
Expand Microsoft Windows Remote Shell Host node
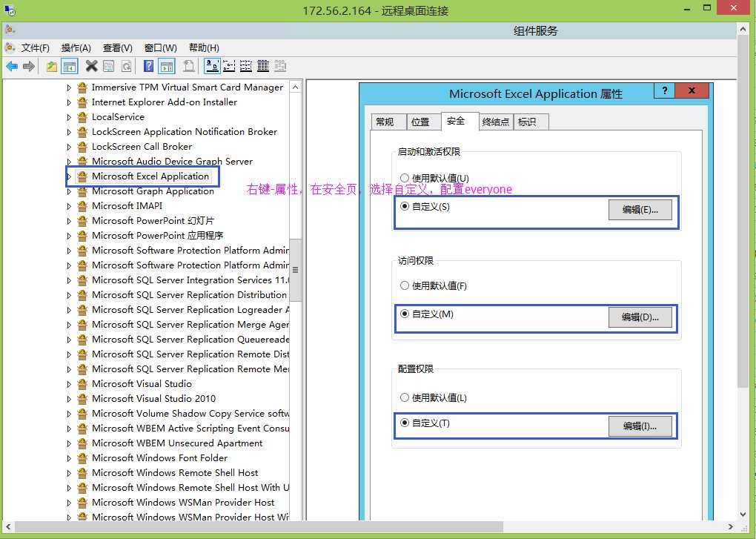pos(69,474)
